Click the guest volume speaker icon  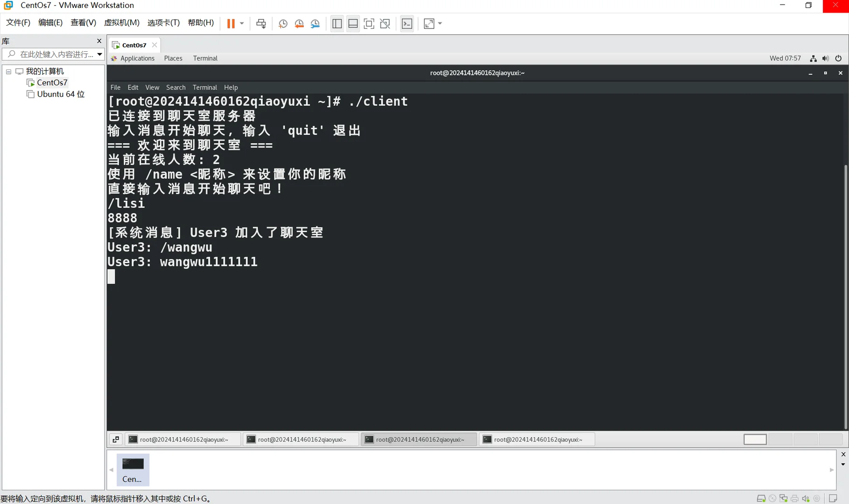tap(826, 58)
